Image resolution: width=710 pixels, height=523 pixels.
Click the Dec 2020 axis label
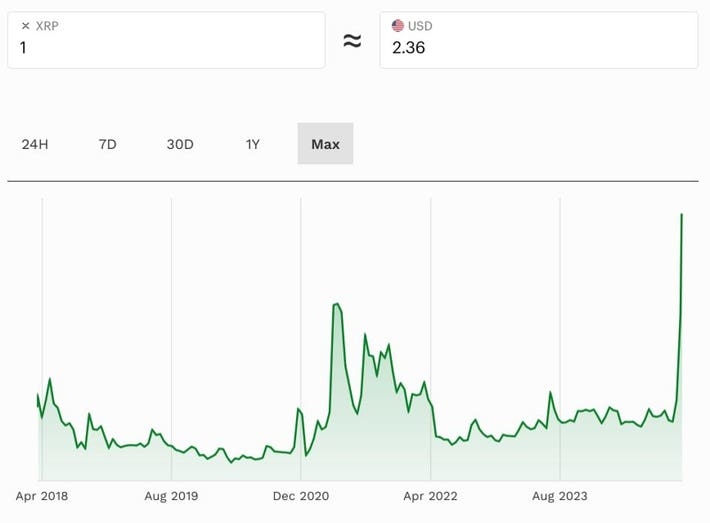pyautogui.click(x=301, y=495)
